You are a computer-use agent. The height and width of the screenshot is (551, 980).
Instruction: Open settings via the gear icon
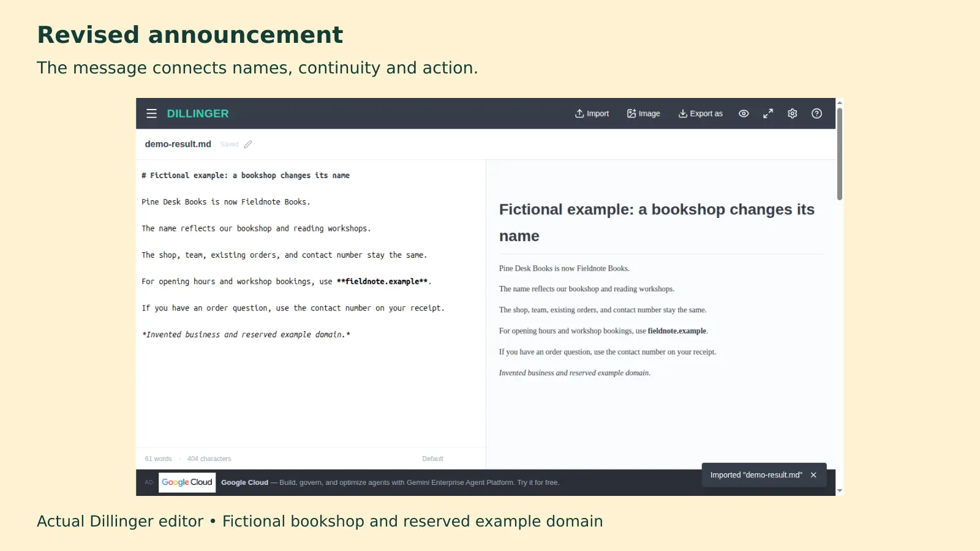(x=792, y=113)
